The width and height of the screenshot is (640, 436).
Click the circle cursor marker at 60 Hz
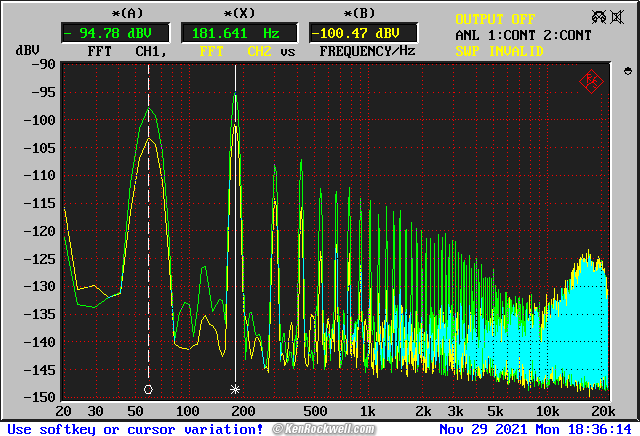(148, 389)
